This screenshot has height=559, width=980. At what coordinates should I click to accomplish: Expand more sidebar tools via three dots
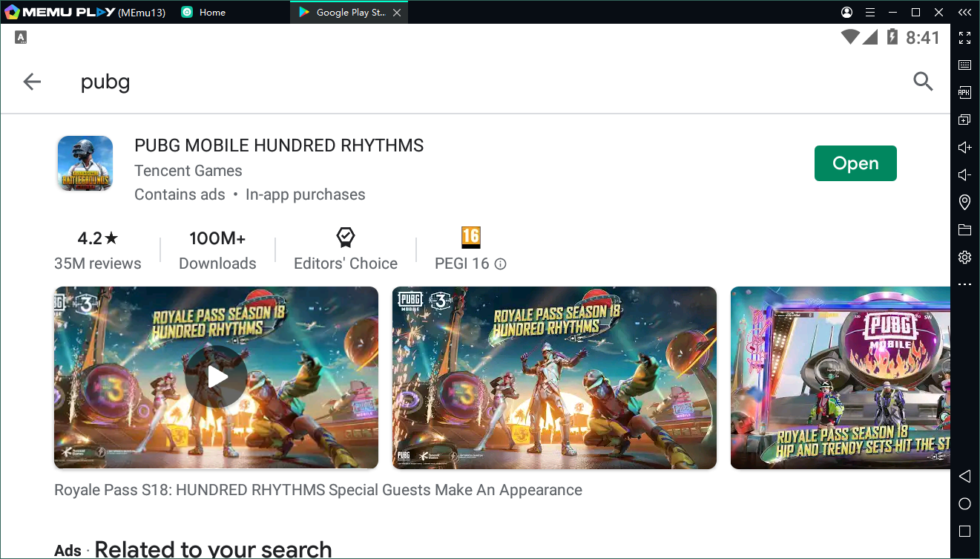(964, 284)
